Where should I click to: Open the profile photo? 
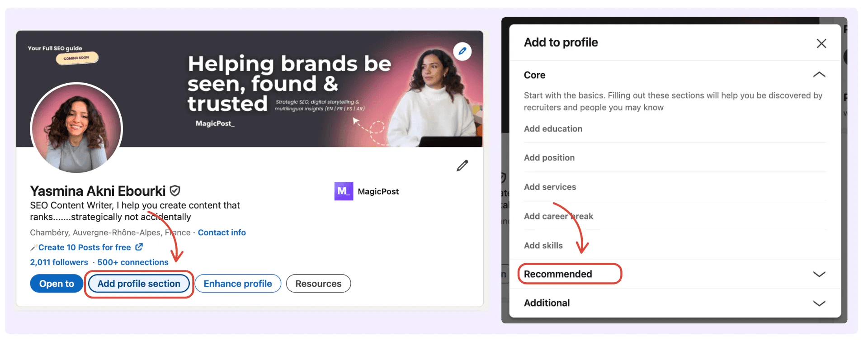tap(76, 128)
